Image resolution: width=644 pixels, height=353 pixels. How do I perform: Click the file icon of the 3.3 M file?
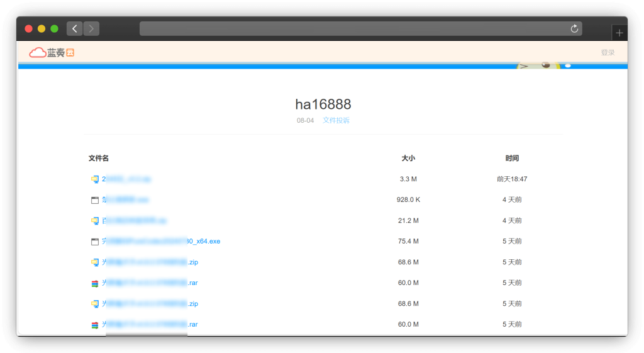[x=95, y=179]
